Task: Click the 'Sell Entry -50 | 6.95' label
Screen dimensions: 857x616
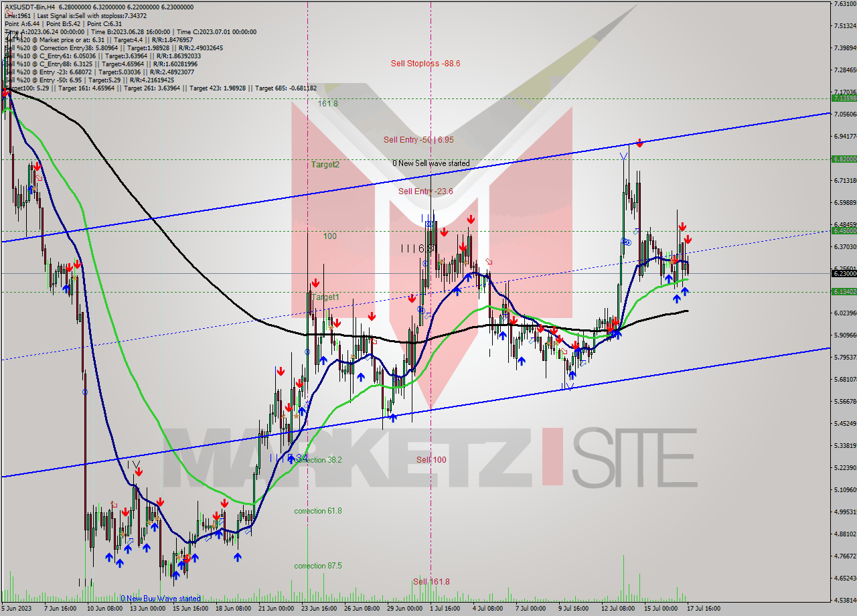Action: [418, 140]
